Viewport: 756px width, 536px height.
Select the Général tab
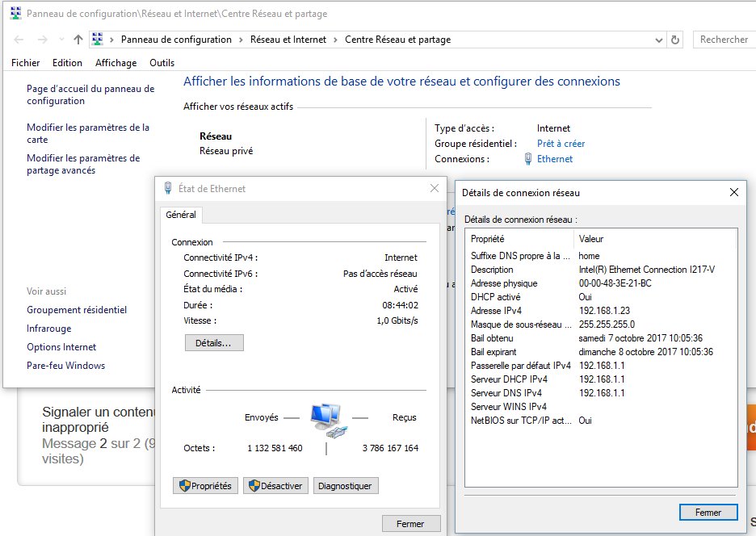[x=181, y=215]
